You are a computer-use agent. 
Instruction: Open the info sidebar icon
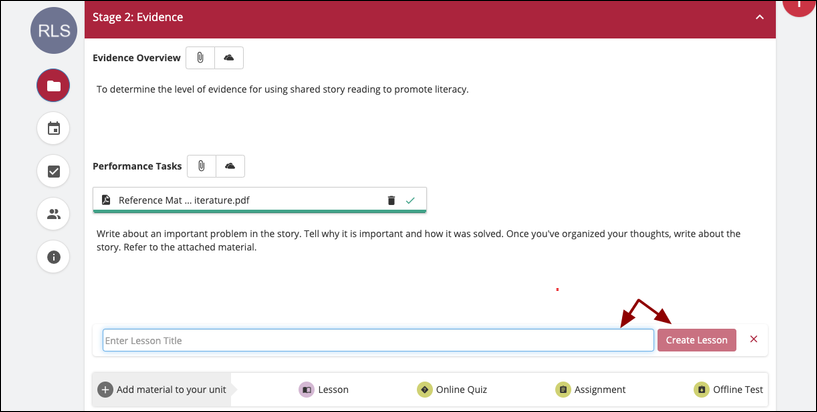[53, 257]
